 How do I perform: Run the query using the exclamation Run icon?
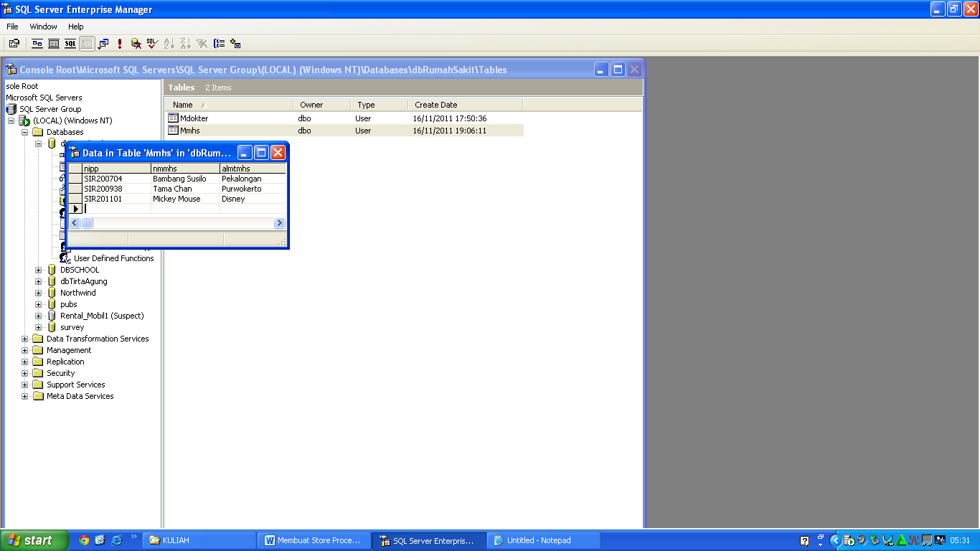(120, 44)
